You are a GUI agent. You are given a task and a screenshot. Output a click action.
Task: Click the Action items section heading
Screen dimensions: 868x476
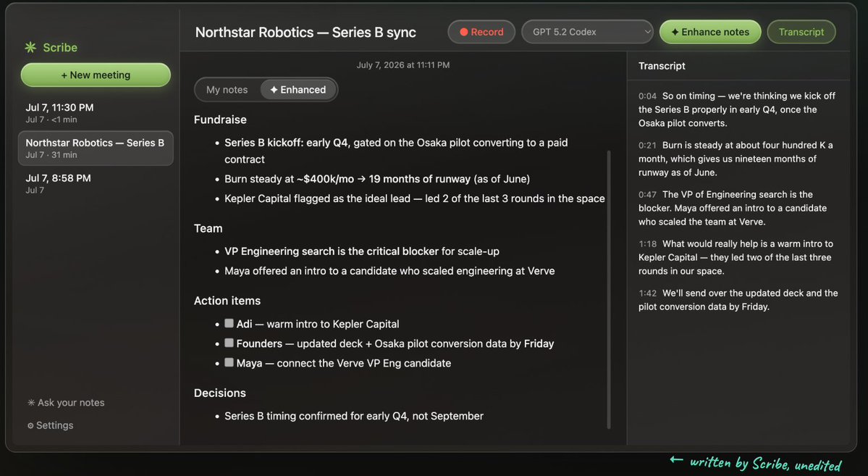click(x=227, y=301)
